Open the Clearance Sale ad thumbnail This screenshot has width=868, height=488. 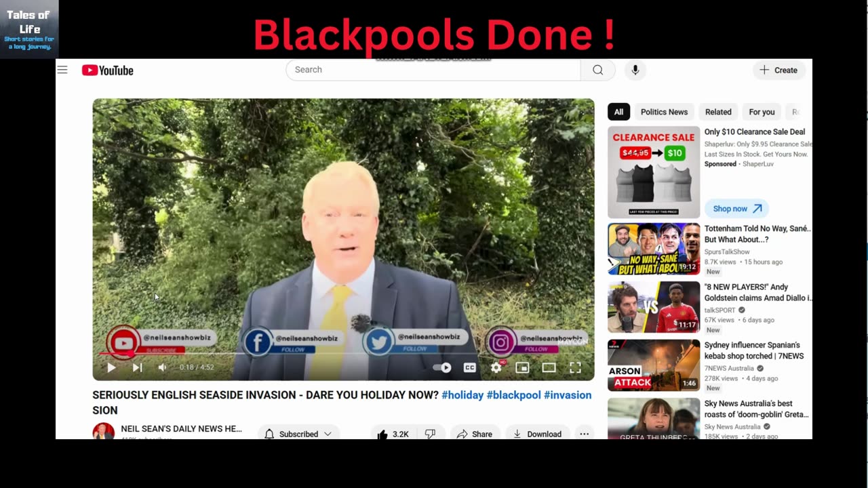pos(654,172)
